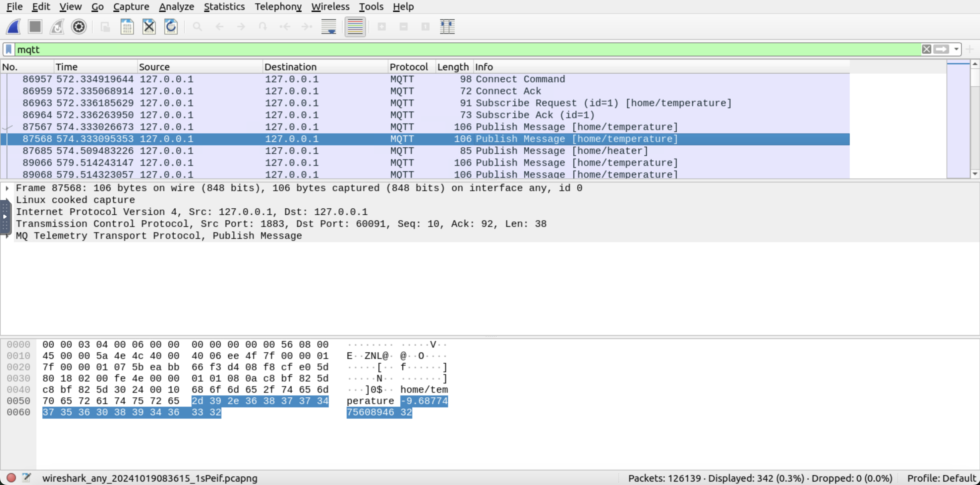
Task: Open display filter bookmarks
Action: [9, 49]
